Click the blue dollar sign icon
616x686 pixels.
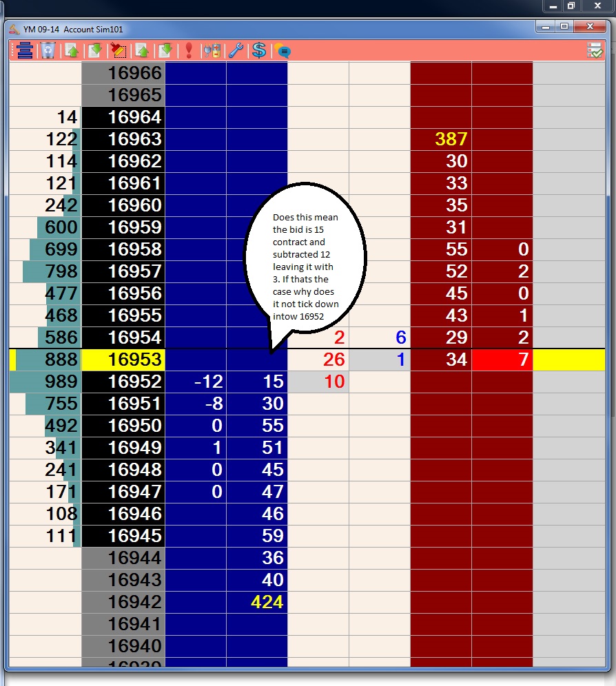(x=259, y=51)
